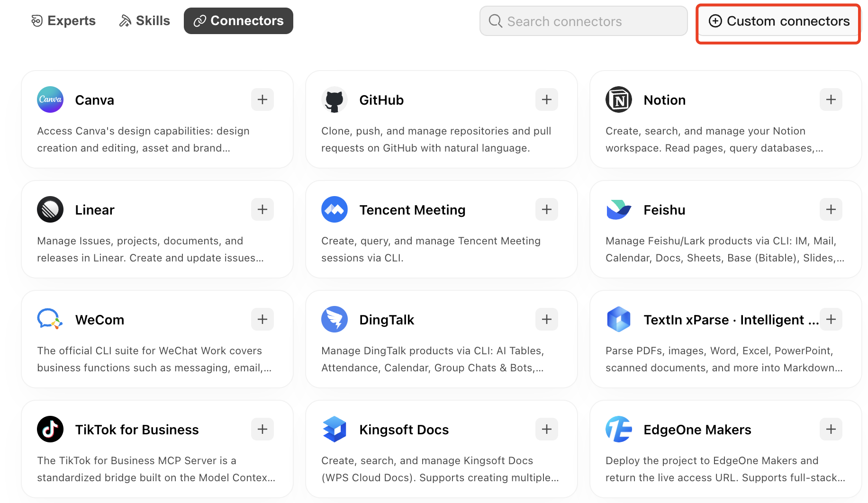
Task: Click the Feishu bird logo icon
Action: [x=619, y=209]
